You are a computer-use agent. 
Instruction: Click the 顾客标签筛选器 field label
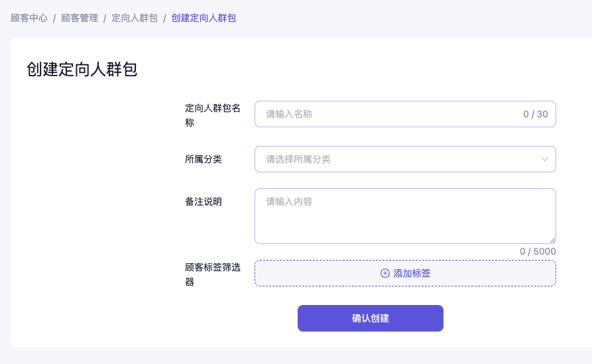[x=212, y=274]
